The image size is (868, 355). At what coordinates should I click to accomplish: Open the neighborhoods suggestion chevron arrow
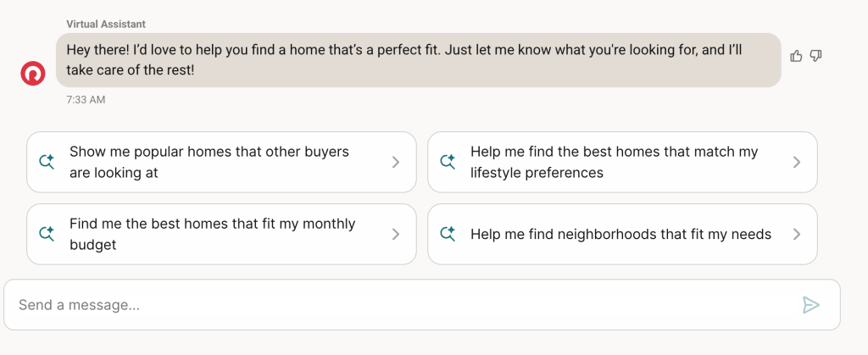point(796,234)
